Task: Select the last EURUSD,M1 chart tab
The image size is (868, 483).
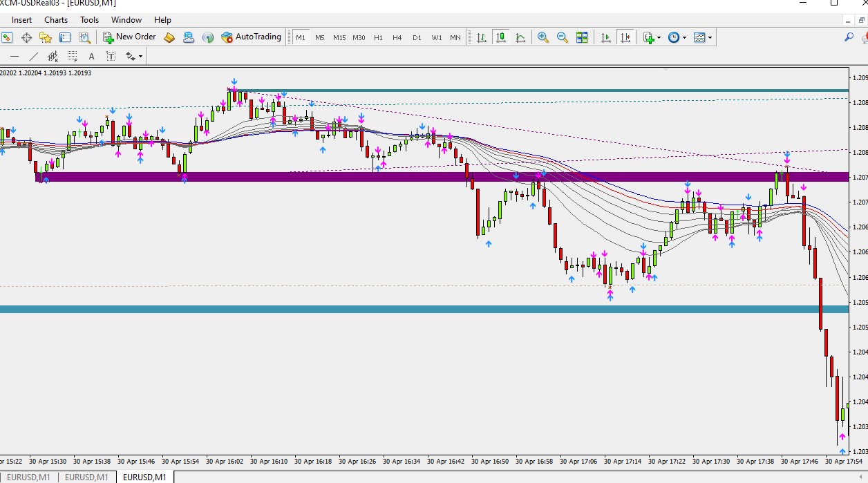Action: click(144, 477)
